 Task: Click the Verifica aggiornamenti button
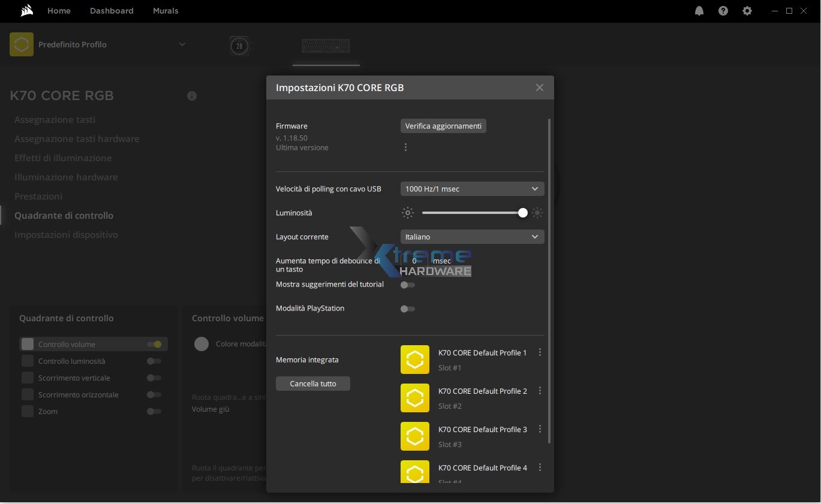443,126
